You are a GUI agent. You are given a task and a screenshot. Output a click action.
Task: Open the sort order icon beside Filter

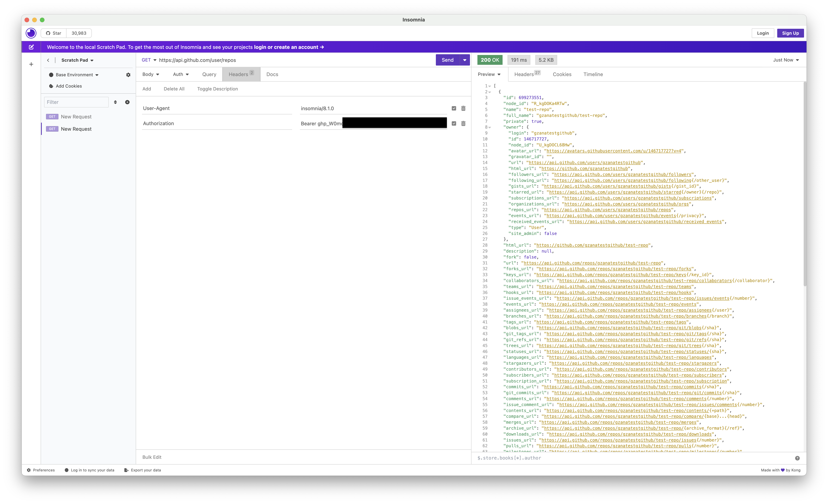coord(115,102)
